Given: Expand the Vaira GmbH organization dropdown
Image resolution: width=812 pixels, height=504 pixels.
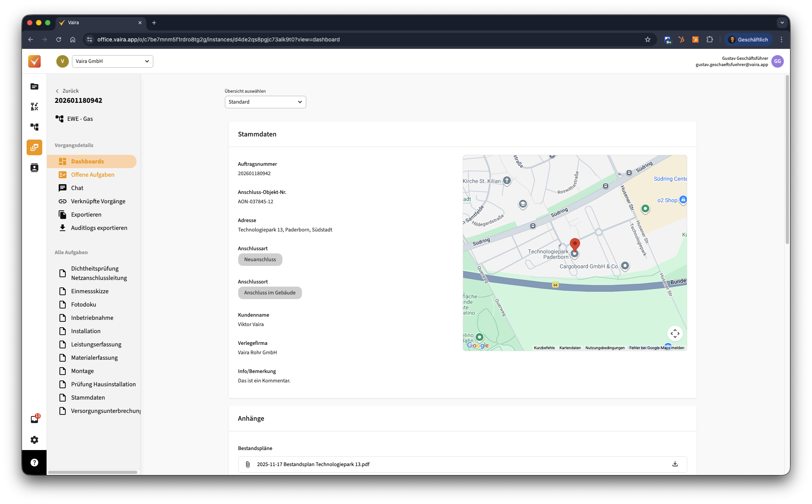Looking at the screenshot, I should (x=113, y=61).
